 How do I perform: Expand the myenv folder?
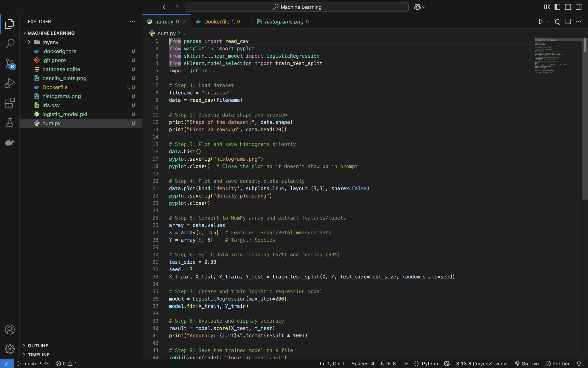coord(80,42)
